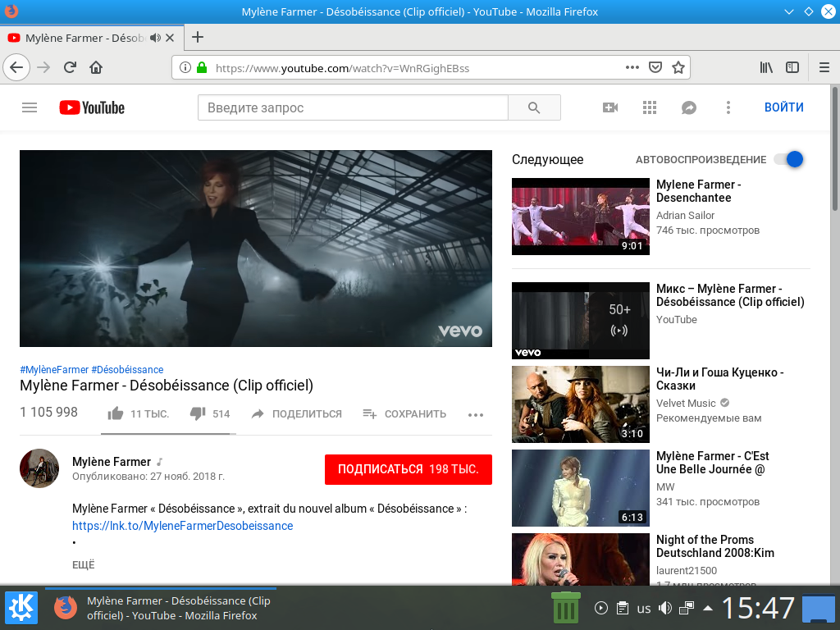Click ВОЙТИ to sign in
Image resolution: width=840 pixels, height=630 pixels.
(783, 107)
